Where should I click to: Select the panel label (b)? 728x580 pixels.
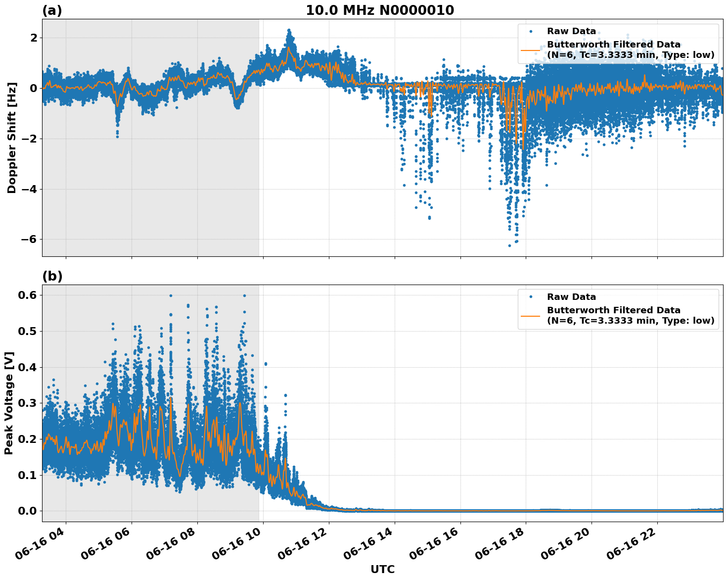click(53, 276)
